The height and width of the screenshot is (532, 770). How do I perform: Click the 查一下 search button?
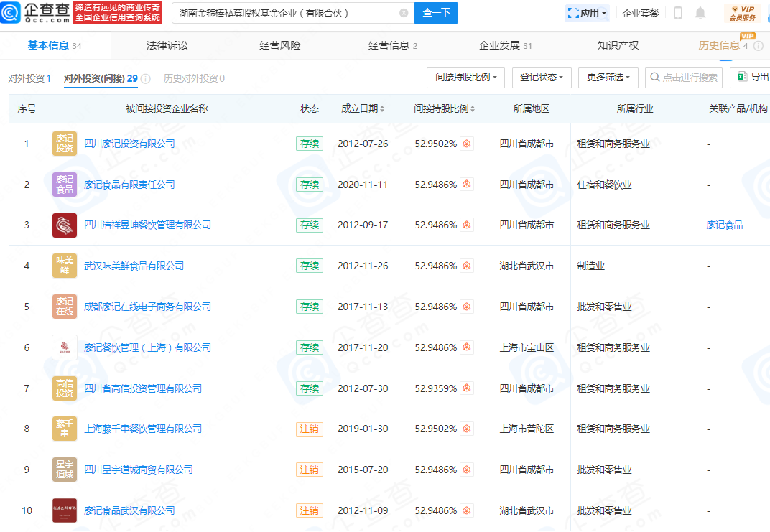[436, 13]
